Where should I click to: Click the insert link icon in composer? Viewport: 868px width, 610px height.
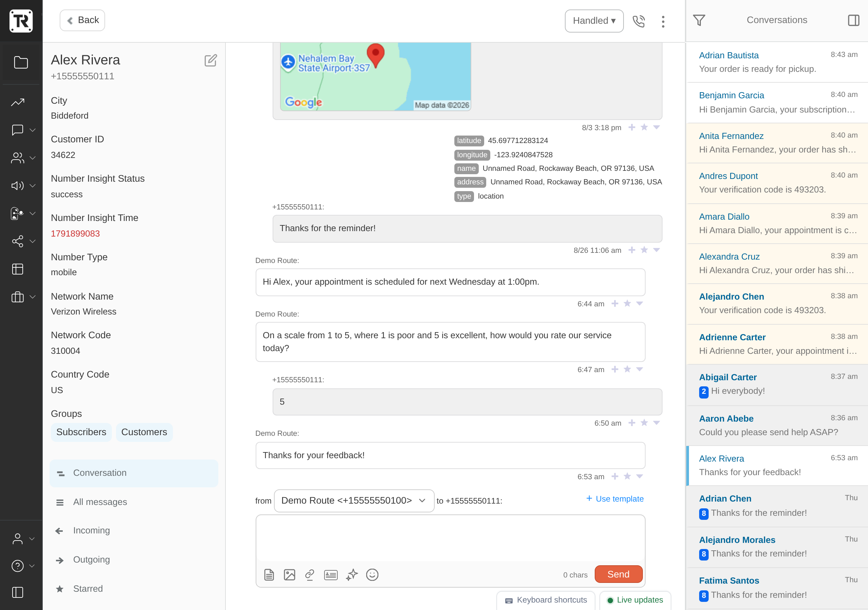point(310,575)
